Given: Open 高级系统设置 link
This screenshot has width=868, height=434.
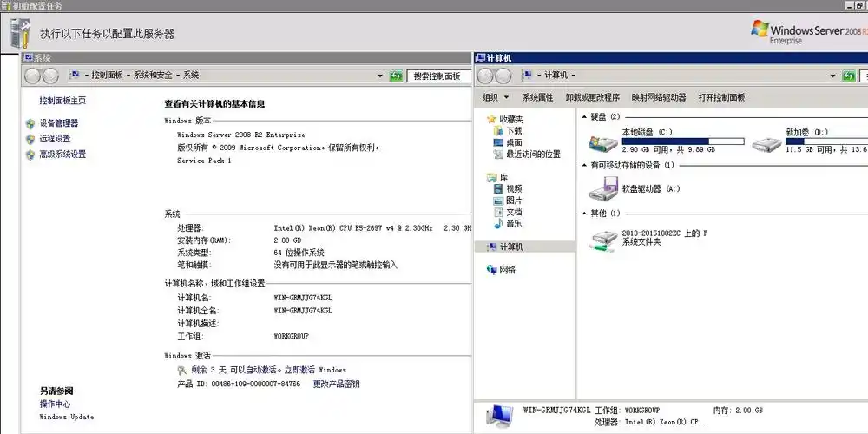Looking at the screenshot, I should pyautogui.click(x=62, y=155).
